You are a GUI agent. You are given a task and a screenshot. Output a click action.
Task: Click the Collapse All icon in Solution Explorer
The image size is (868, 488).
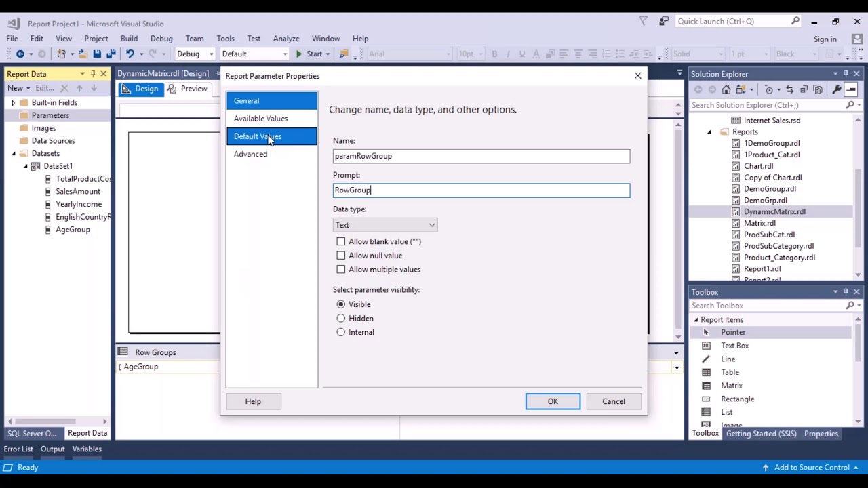[804, 89]
